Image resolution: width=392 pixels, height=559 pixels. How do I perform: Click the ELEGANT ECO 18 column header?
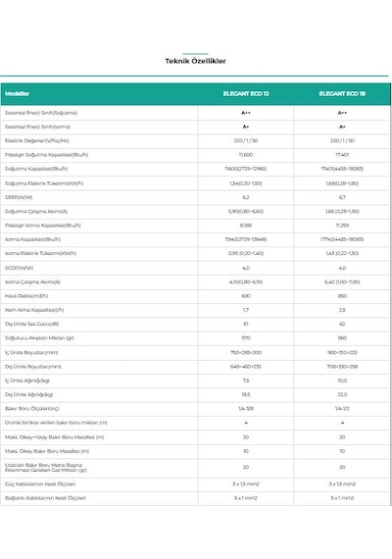(342, 94)
